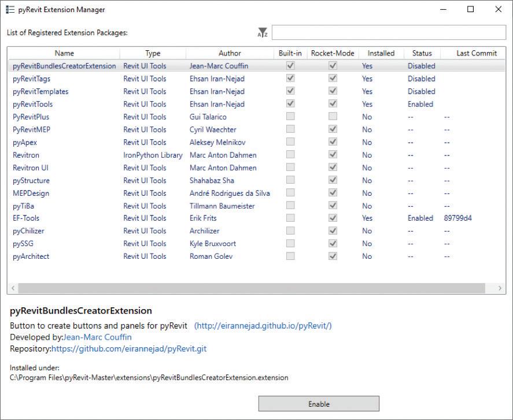
Task: Click the search filter input box
Action: (389, 32)
